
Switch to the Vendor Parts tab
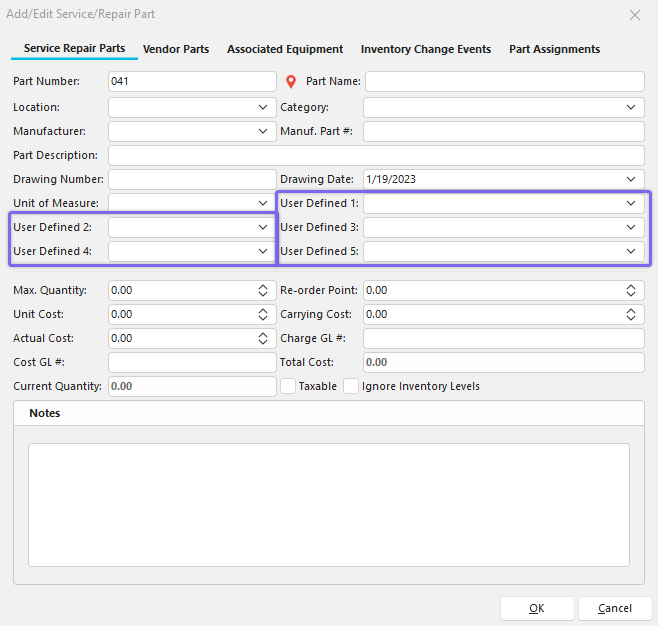176,49
